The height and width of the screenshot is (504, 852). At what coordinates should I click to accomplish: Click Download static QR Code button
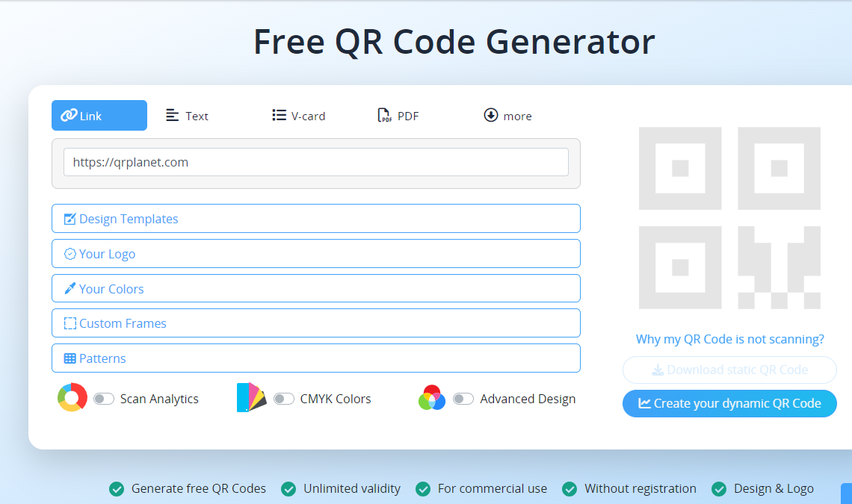click(729, 370)
